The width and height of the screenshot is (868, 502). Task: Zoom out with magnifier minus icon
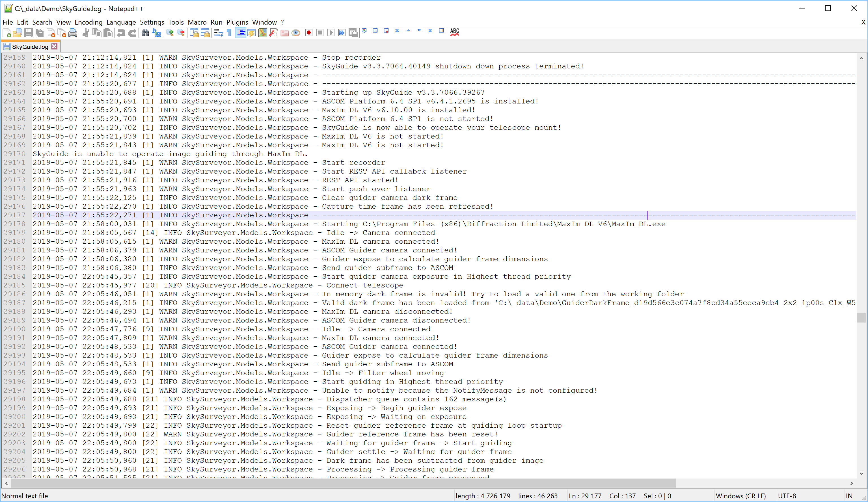click(181, 33)
